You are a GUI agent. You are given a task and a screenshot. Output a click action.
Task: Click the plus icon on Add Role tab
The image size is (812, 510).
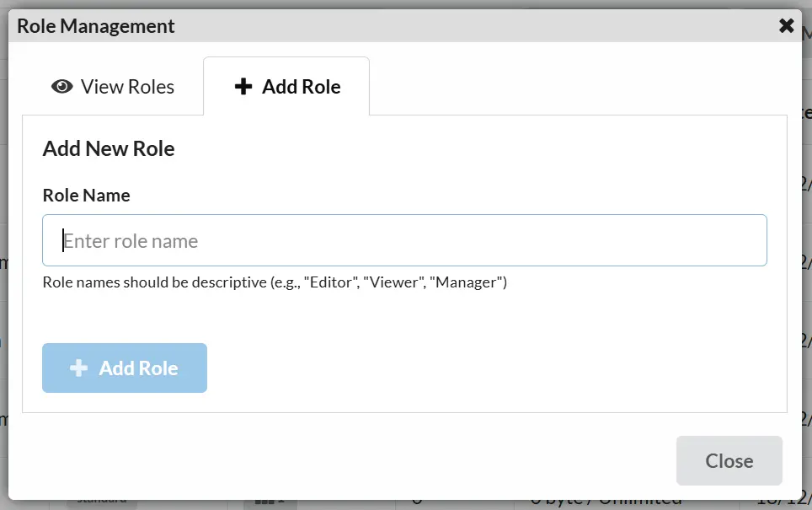coord(243,87)
